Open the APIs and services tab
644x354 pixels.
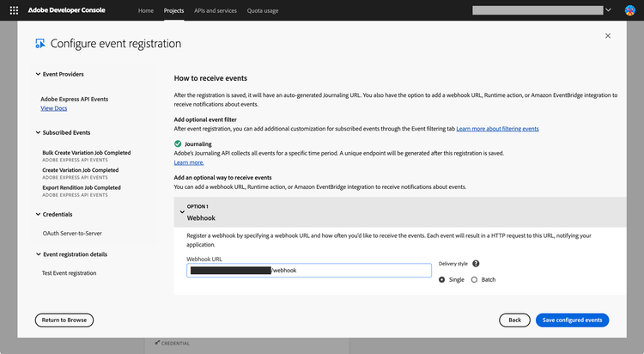point(216,10)
